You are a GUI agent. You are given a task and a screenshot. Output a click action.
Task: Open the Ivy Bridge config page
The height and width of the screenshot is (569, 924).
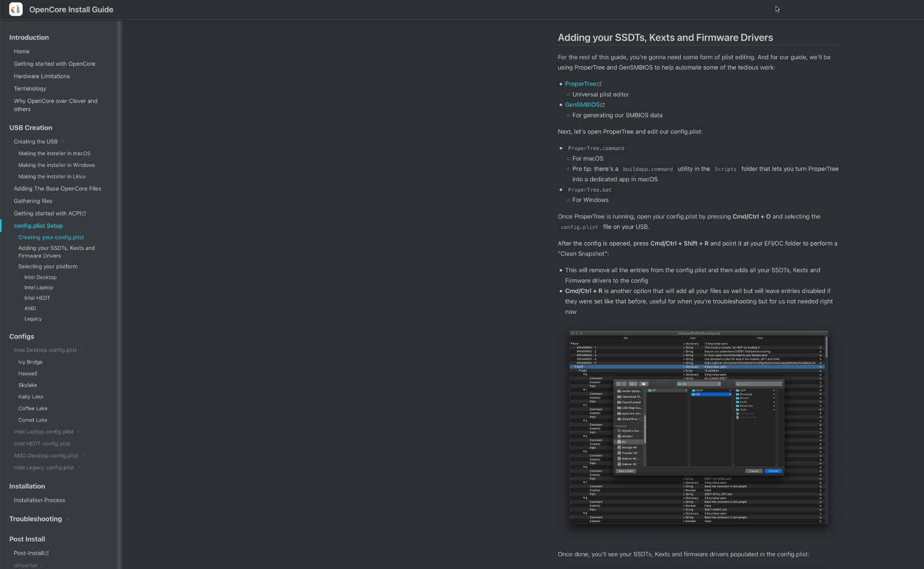coord(31,362)
